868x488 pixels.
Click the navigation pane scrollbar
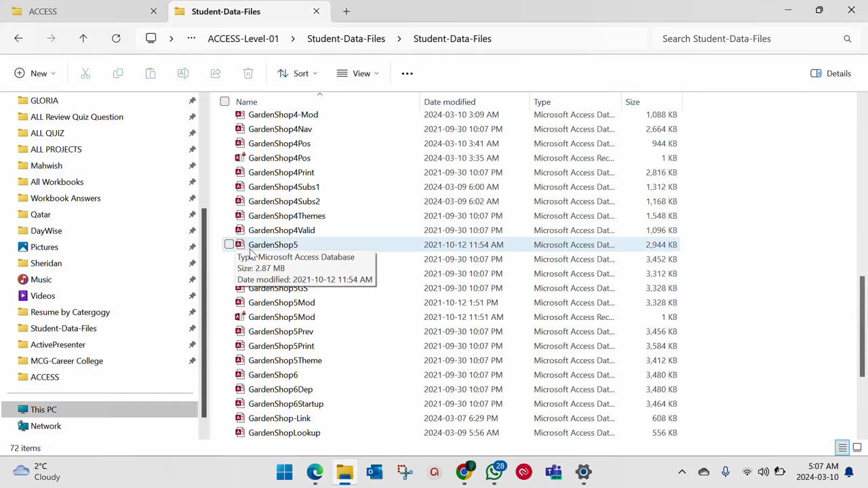[203, 313]
